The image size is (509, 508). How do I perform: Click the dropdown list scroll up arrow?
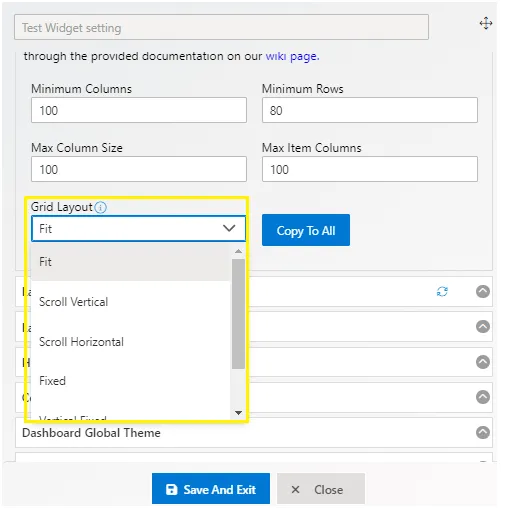238,251
